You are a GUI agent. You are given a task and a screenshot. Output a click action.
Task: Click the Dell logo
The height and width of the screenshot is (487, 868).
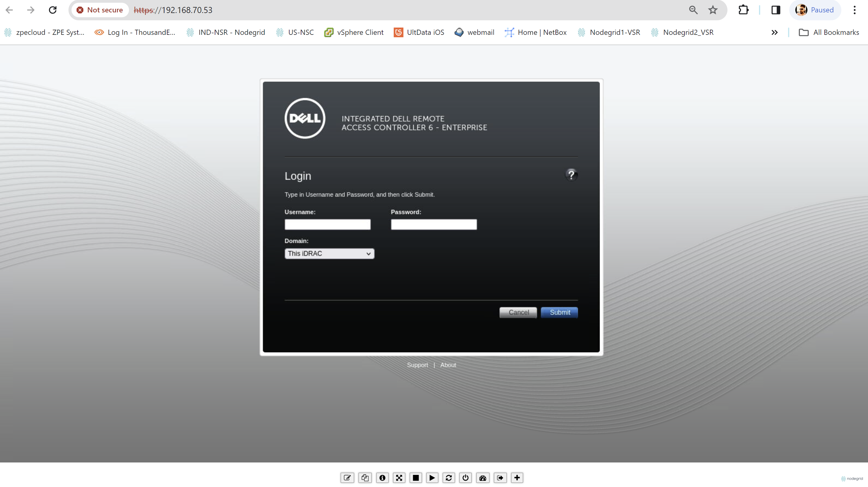pyautogui.click(x=305, y=118)
